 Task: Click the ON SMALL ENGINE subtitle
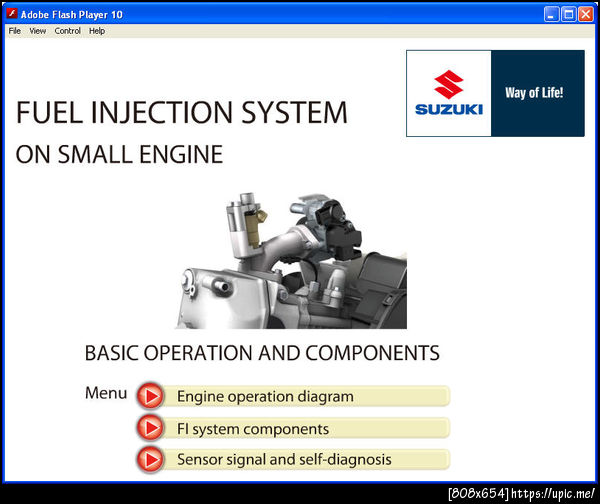pos(119,154)
